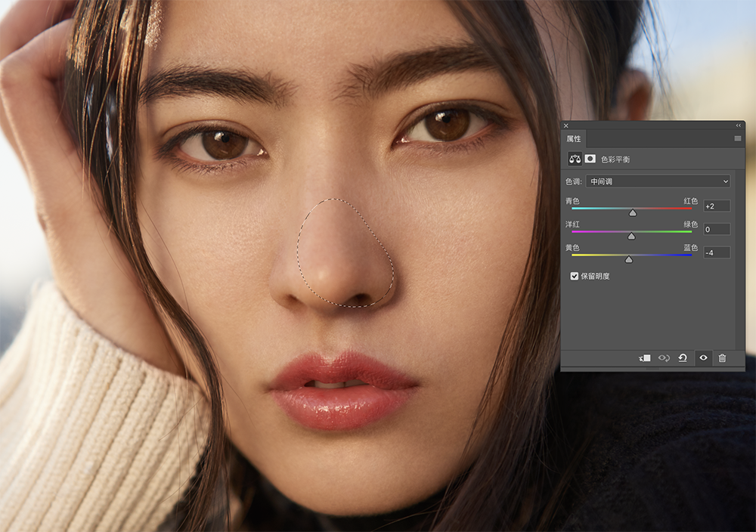
Task: Click the yellow-blue value field showing -4
Action: [717, 252]
